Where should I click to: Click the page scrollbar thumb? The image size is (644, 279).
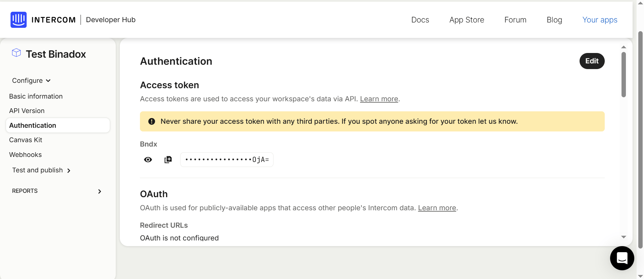pos(640,139)
